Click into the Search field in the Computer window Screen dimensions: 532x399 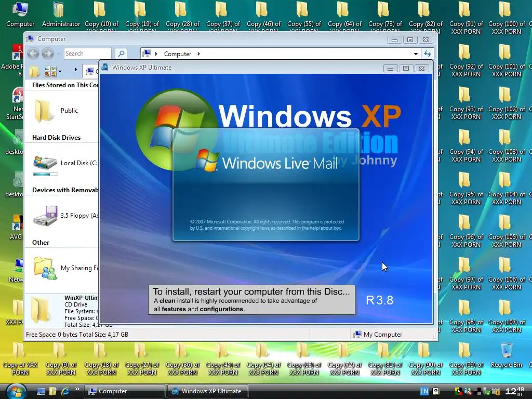click(87, 54)
